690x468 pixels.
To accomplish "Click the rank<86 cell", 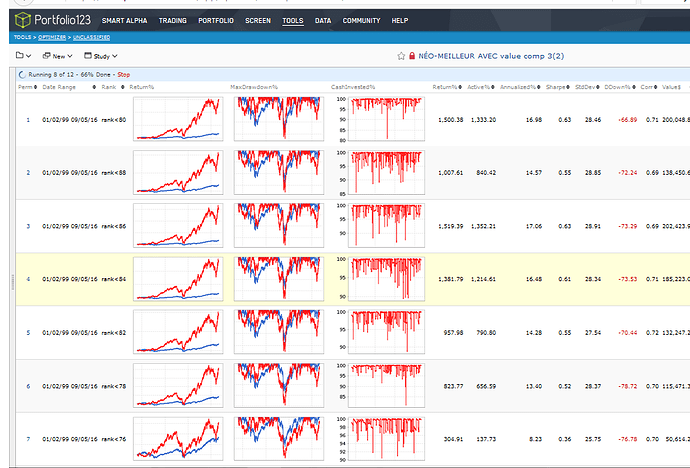I will click(114, 226).
